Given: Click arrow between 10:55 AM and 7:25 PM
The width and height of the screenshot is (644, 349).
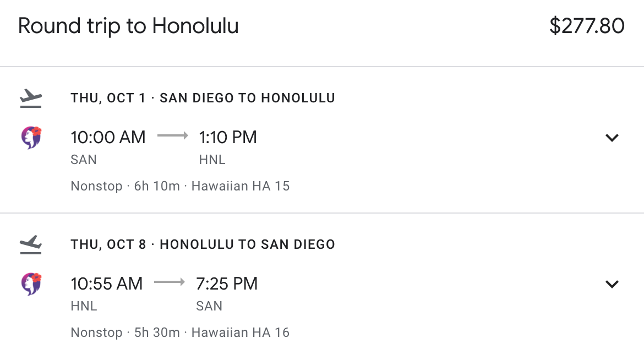Looking at the screenshot, I should [170, 282].
